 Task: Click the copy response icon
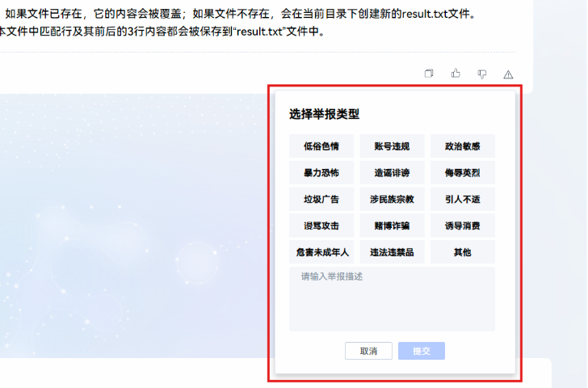coord(429,74)
